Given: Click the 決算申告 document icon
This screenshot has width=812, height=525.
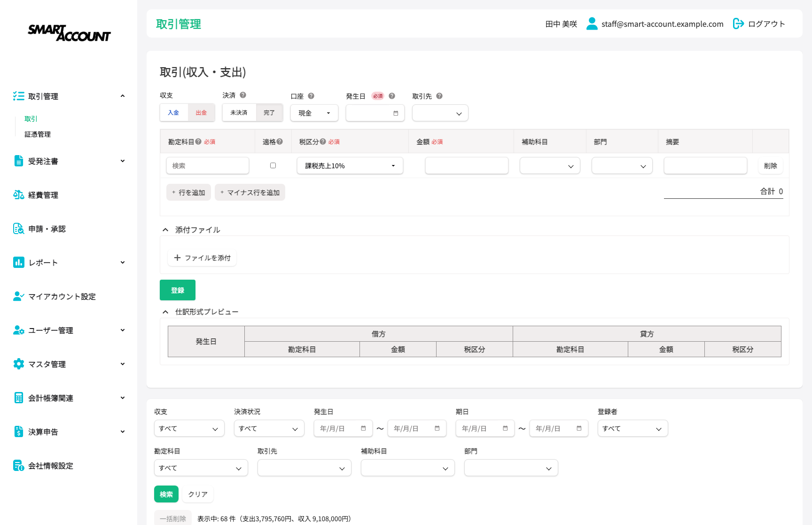Looking at the screenshot, I should point(19,431).
